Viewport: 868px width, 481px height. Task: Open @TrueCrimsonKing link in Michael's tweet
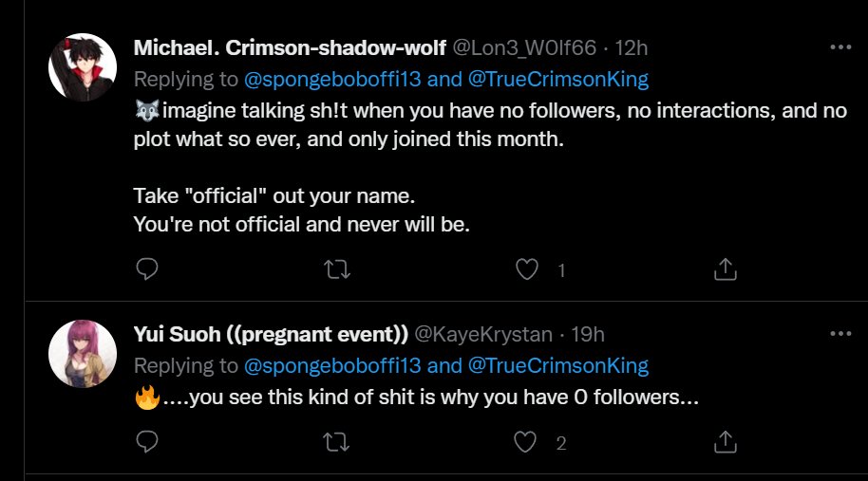click(558, 80)
